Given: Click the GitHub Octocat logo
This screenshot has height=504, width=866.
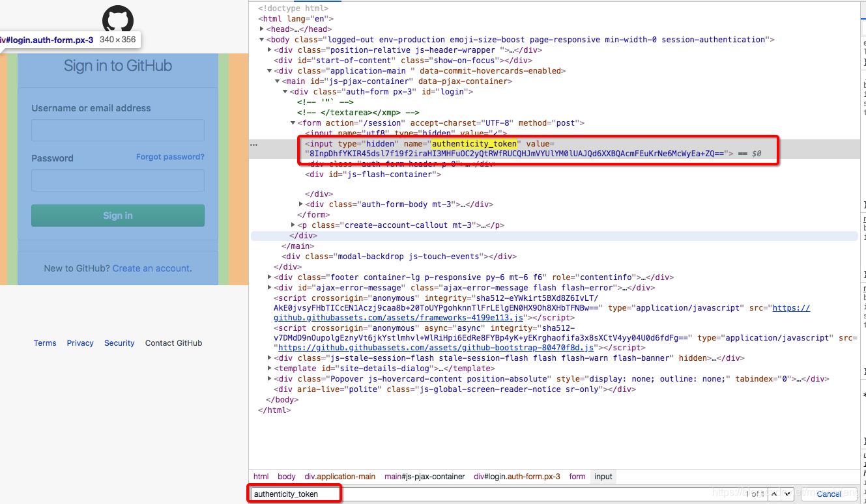Looking at the screenshot, I should (x=118, y=20).
